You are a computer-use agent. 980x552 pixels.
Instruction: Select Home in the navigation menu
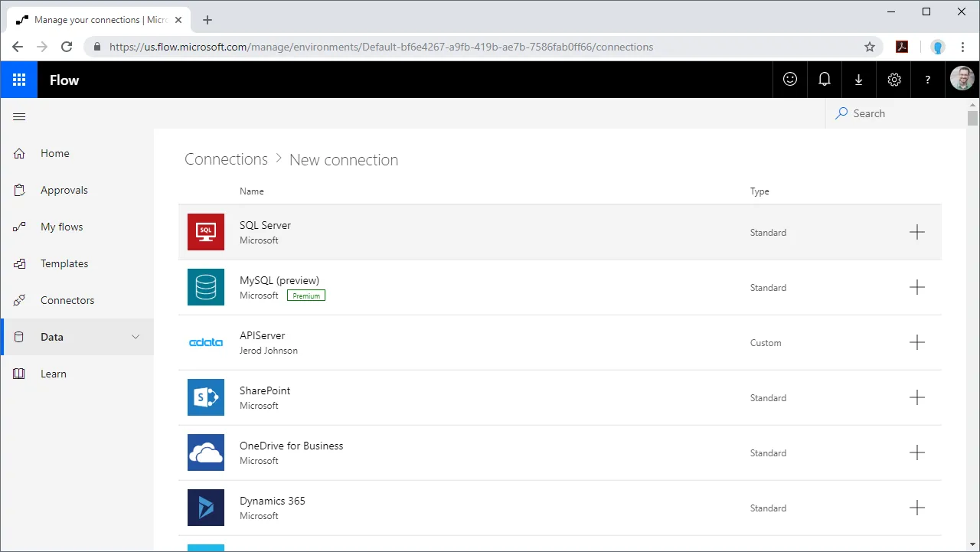(54, 153)
